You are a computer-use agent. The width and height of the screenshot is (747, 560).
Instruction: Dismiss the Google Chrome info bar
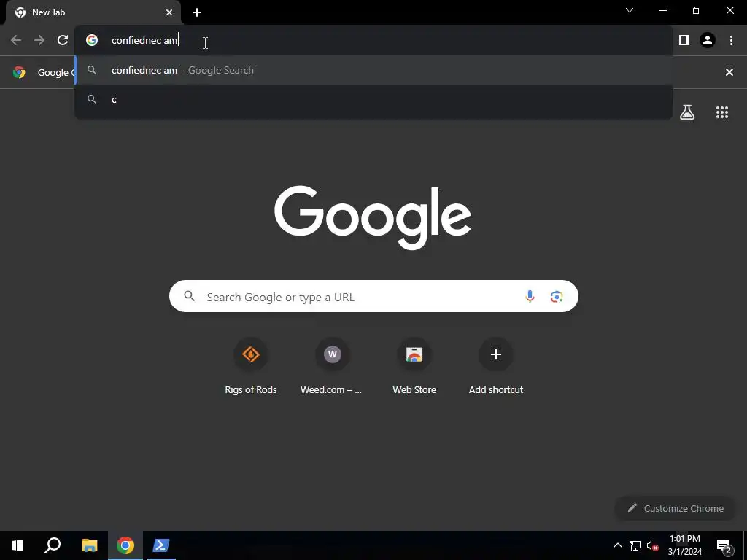coord(729,72)
